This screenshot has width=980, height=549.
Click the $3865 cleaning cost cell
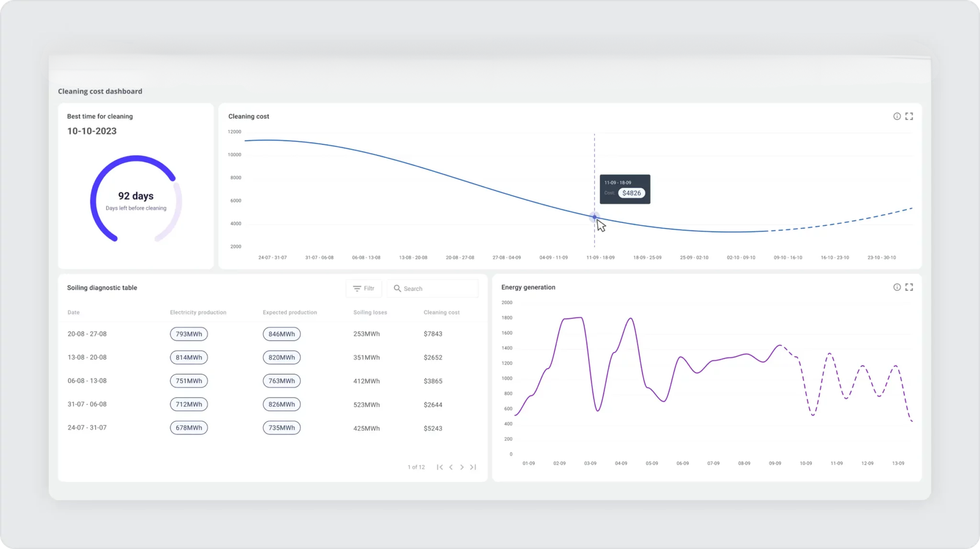(433, 381)
